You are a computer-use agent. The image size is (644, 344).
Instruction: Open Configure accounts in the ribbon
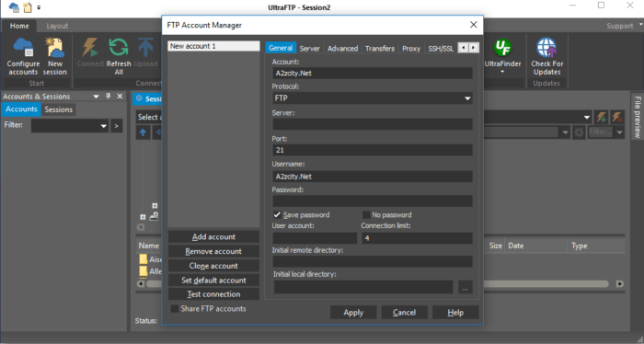coord(23,56)
